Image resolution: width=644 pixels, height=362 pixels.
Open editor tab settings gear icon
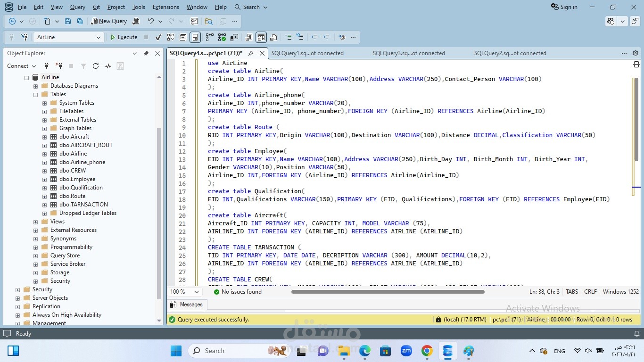point(636,53)
